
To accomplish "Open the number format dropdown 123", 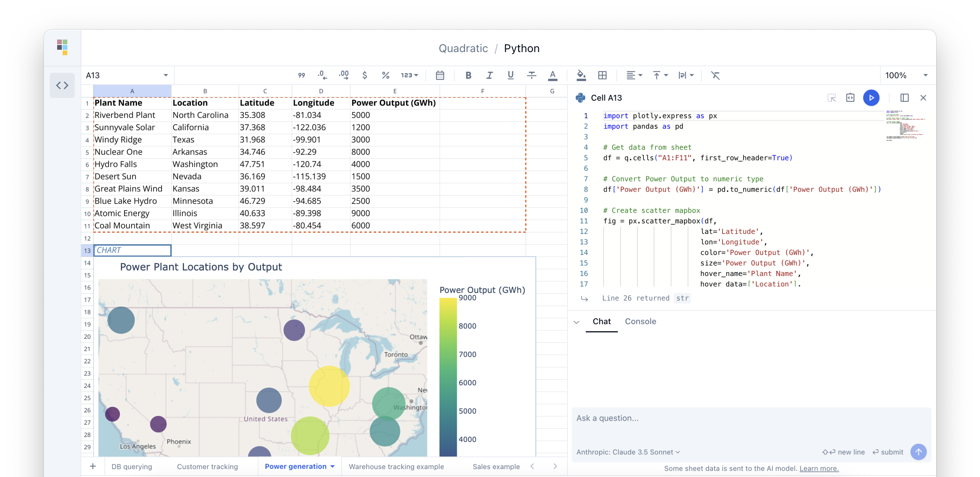I will tap(409, 75).
